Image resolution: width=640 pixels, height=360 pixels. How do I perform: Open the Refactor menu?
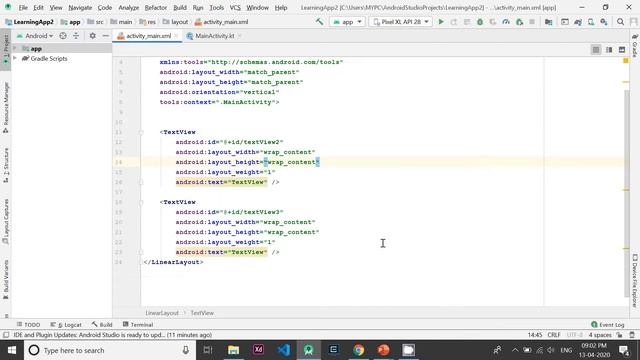click(x=156, y=7)
